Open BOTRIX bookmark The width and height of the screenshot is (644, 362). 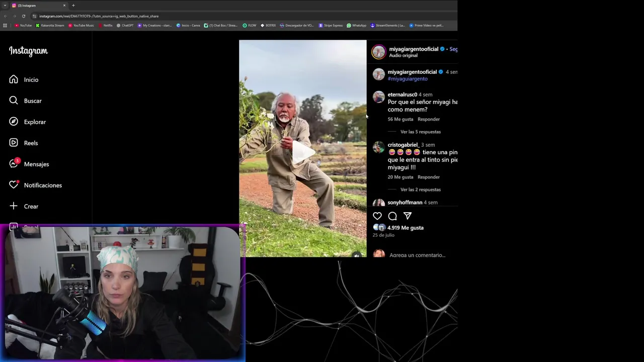coord(268,25)
